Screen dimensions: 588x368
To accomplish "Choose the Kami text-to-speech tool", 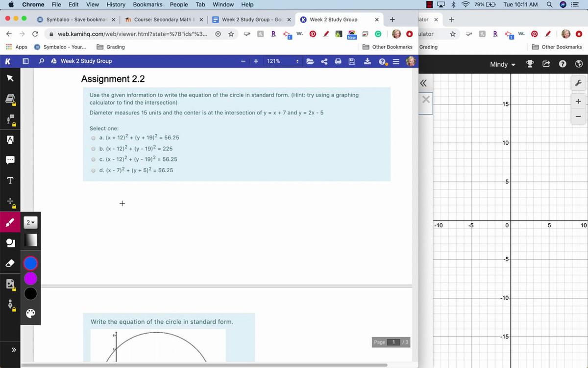I will (10, 120).
